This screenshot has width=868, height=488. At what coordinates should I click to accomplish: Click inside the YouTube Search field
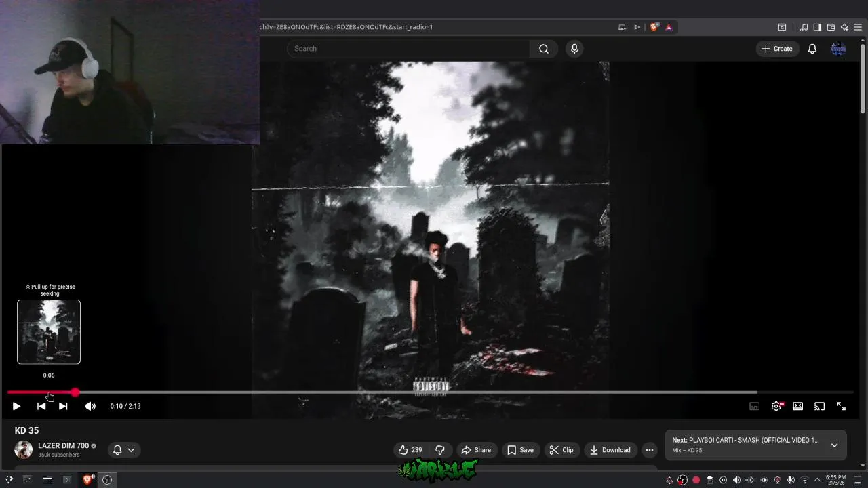[408, 49]
